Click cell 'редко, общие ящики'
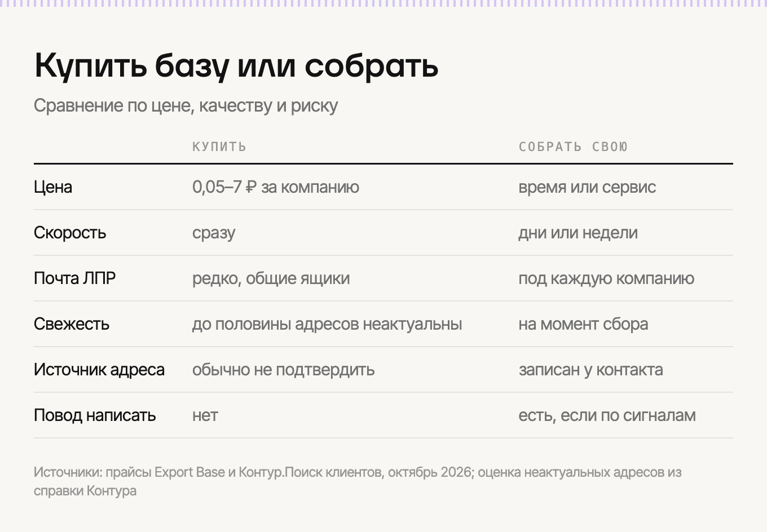Screen dimensions: 767x532 (271, 278)
